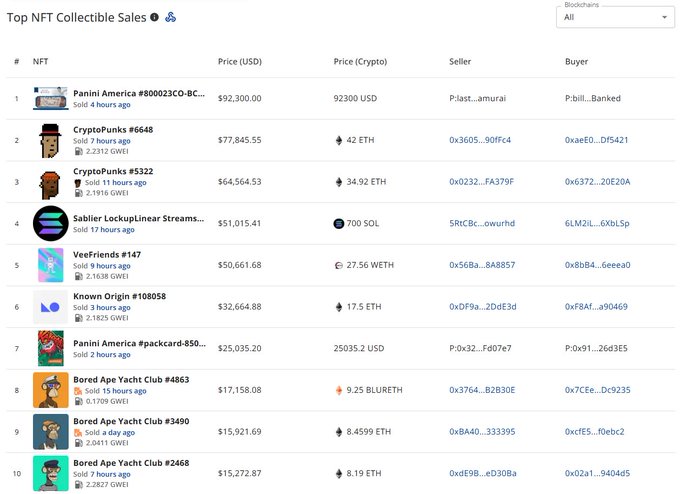Click the ETH icon beside 34.92 ETH

click(339, 182)
